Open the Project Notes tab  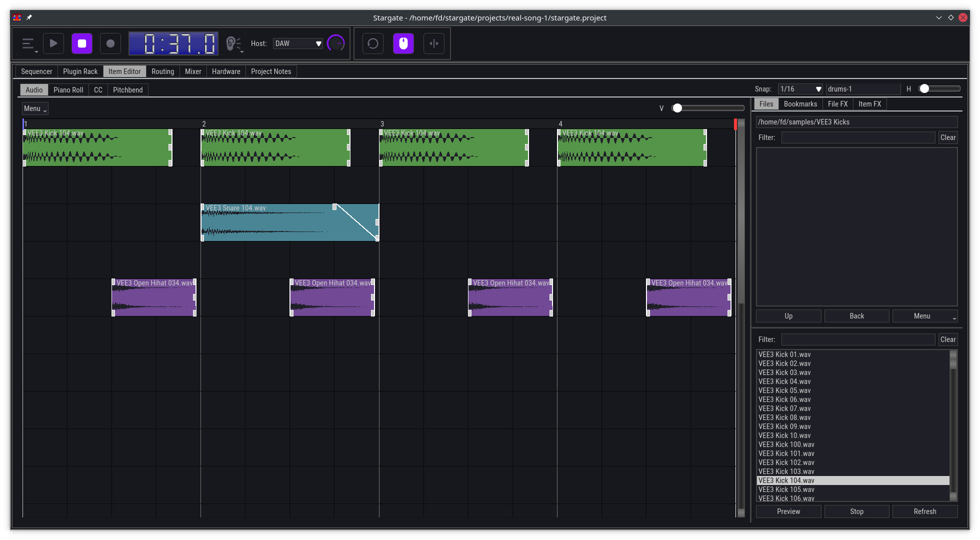click(x=271, y=71)
